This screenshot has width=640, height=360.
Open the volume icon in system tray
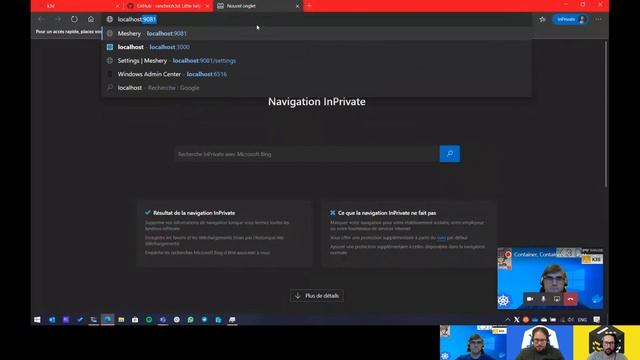(571, 320)
